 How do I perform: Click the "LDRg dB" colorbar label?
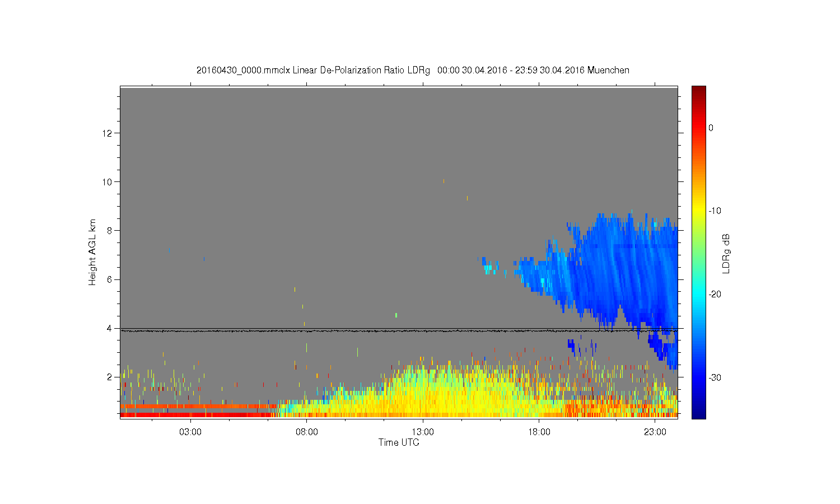726,253
